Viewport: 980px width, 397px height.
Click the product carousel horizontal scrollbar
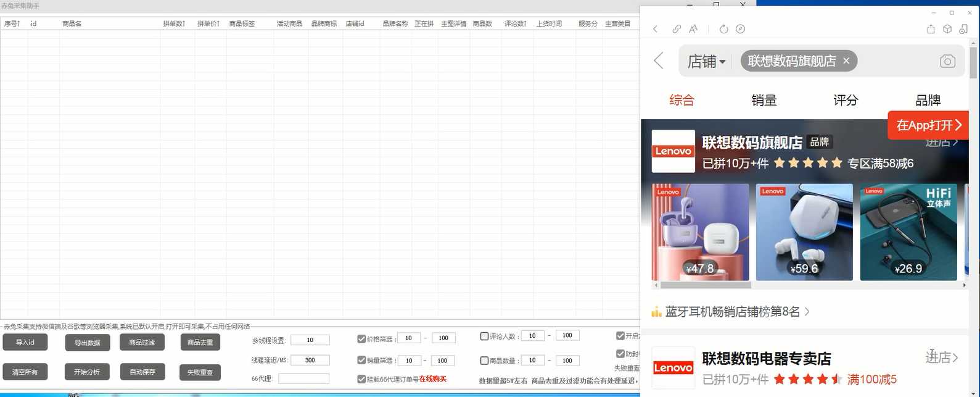point(706,285)
